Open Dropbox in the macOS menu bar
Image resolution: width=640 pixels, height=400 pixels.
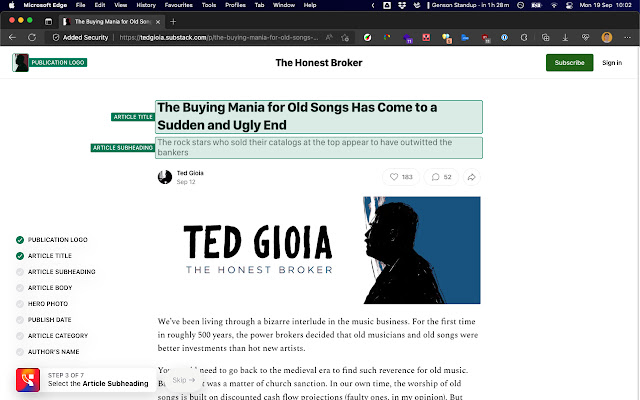(402, 5)
